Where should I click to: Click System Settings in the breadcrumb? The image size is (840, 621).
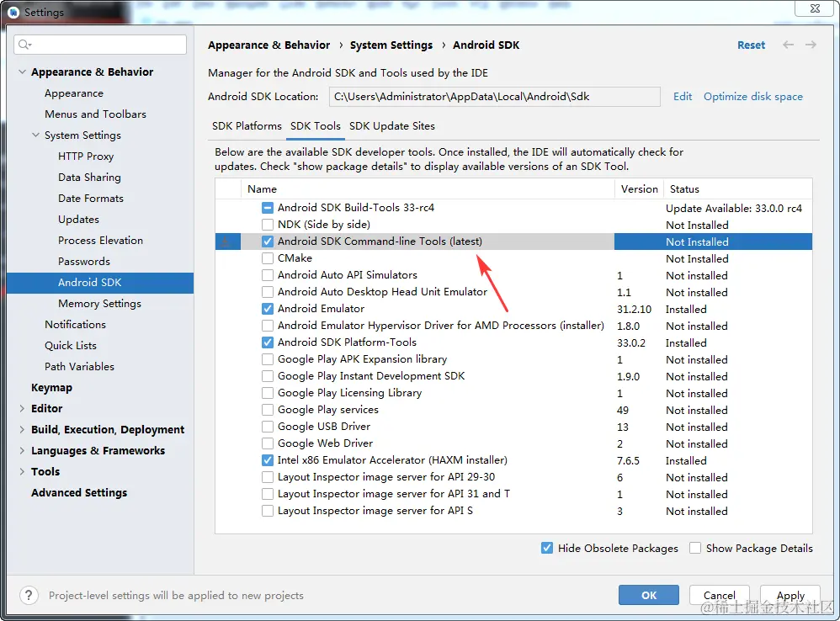point(391,45)
